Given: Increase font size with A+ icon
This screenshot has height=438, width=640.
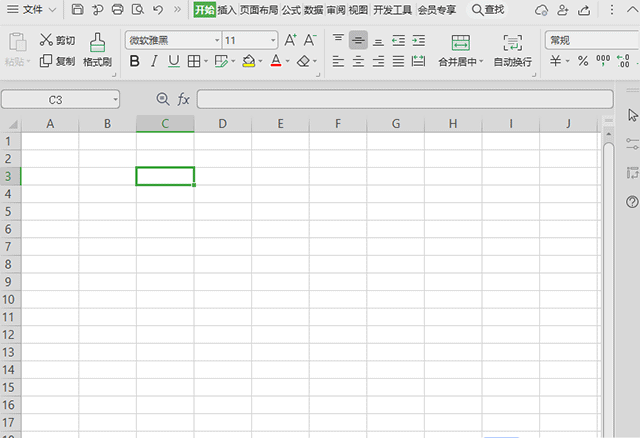Looking at the screenshot, I should tap(290, 40).
